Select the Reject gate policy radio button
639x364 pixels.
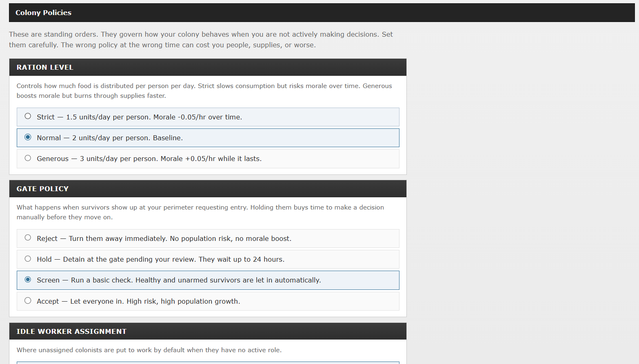(x=28, y=238)
